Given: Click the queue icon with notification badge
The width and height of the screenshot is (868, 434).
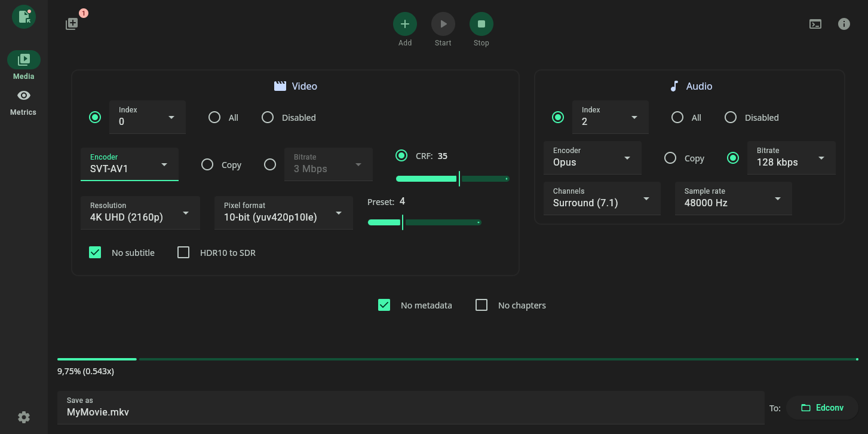Looking at the screenshot, I should tap(72, 23).
